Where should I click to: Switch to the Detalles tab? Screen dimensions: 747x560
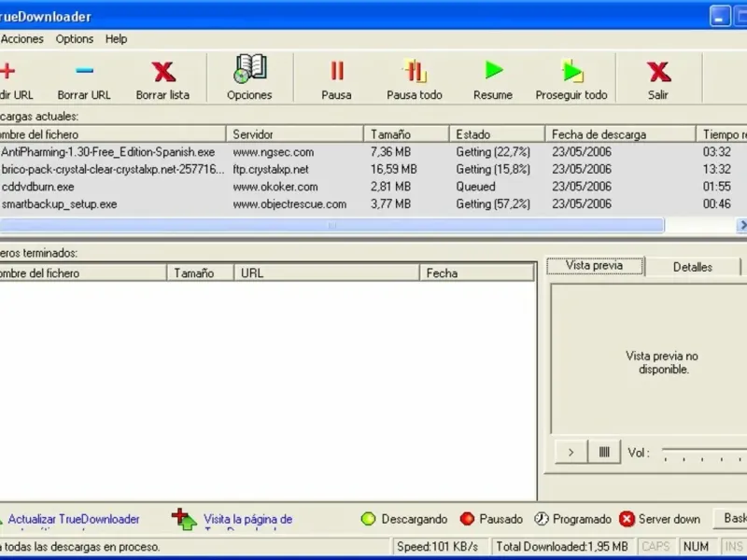tap(693, 267)
